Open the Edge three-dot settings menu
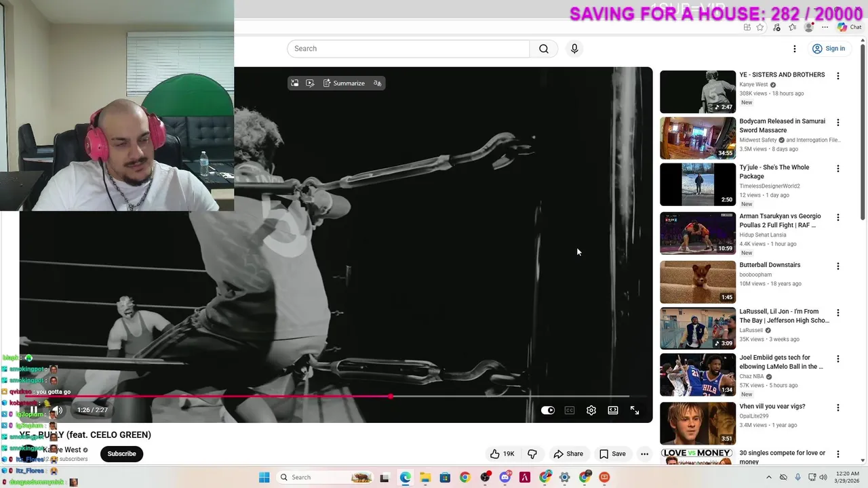The width and height of the screenshot is (868, 488). [825, 27]
